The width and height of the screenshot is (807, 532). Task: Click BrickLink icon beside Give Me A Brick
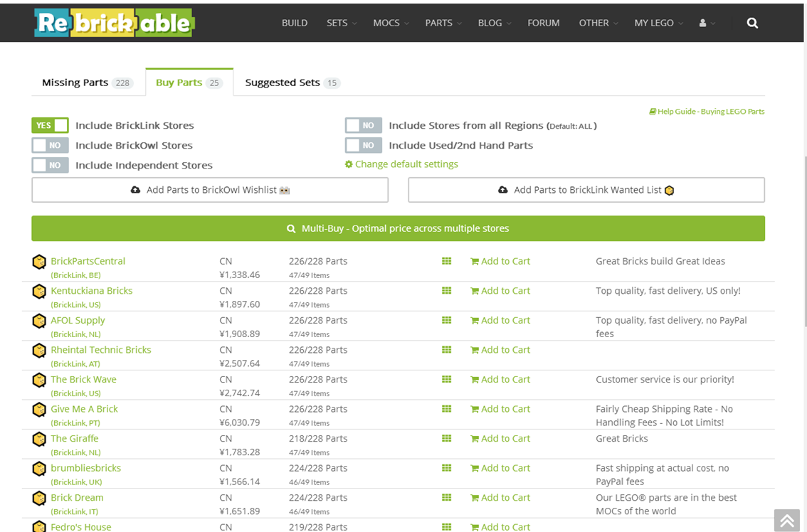pos(39,410)
